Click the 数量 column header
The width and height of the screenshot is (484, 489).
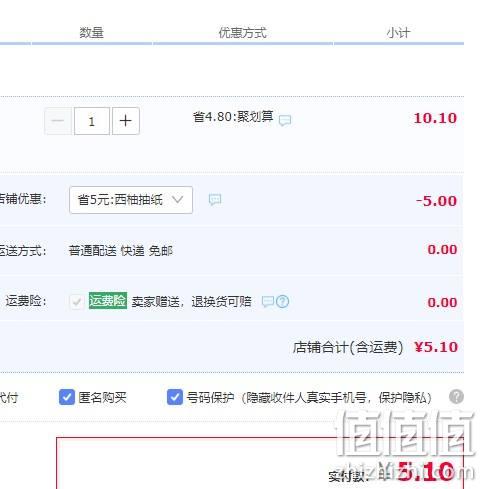[92, 33]
